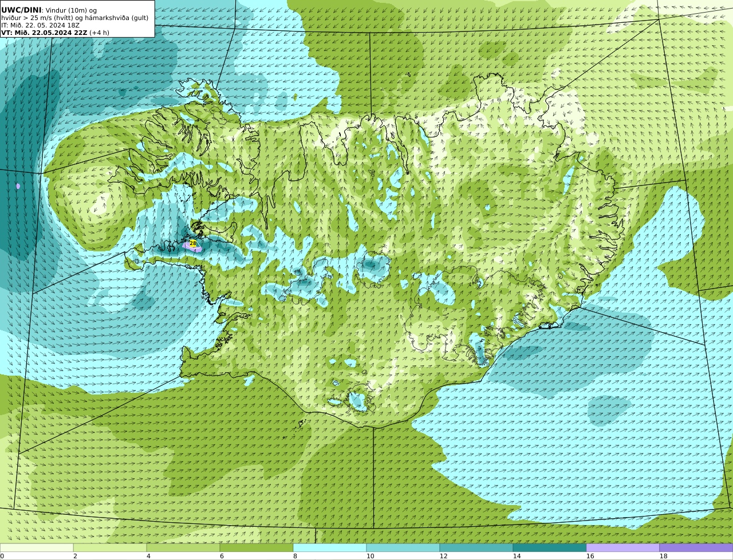Screen dimensions: 733x560
Task: Select the 16–18 m/s light purple legend swatch
Action: click(623, 547)
